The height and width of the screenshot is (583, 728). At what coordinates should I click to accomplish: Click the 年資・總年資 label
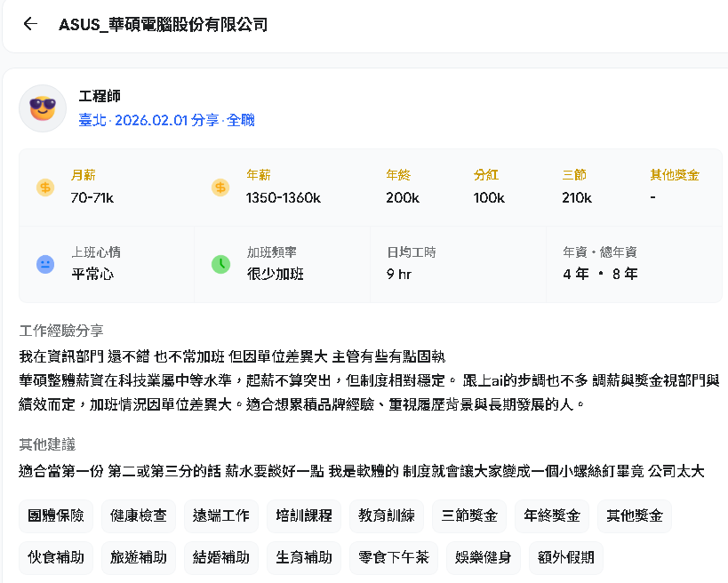tap(600, 252)
